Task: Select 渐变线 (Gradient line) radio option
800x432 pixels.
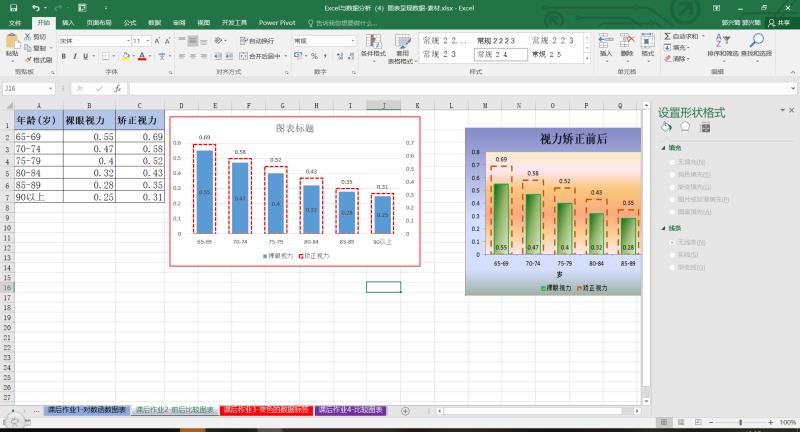Action: click(672, 267)
